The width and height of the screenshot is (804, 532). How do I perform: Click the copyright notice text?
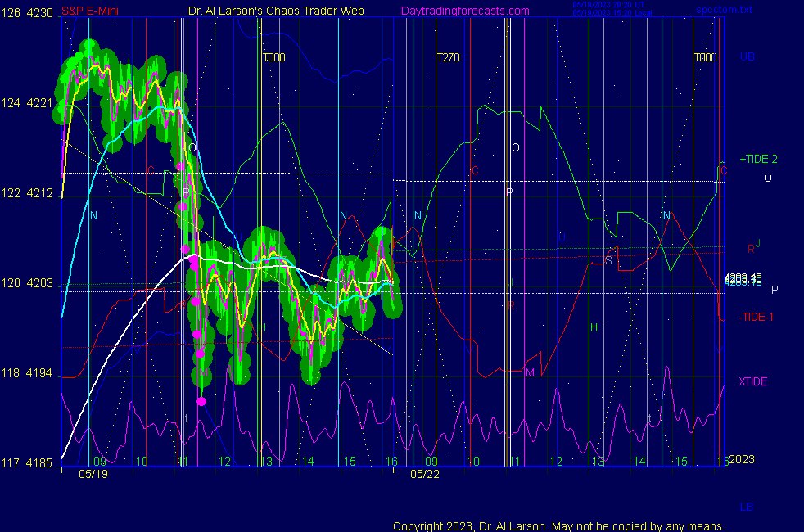tap(559, 526)
